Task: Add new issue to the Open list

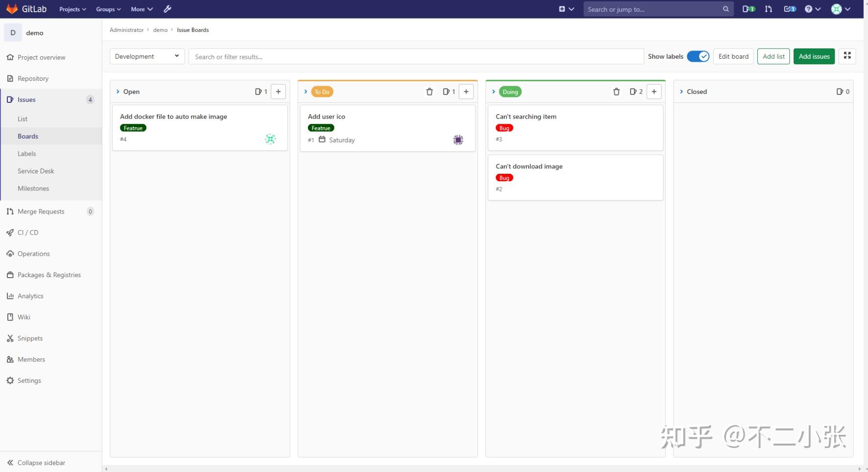Action: 278,92
